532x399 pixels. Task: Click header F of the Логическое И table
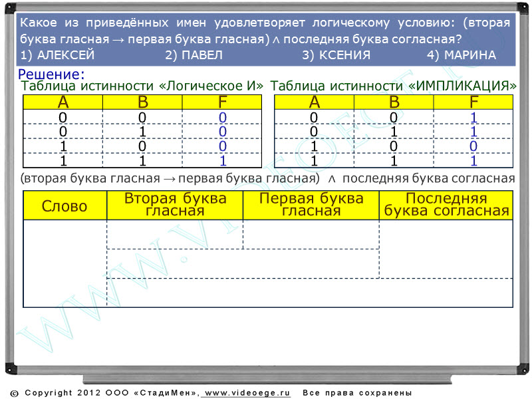pyautogui.click(x=222, y=102)
